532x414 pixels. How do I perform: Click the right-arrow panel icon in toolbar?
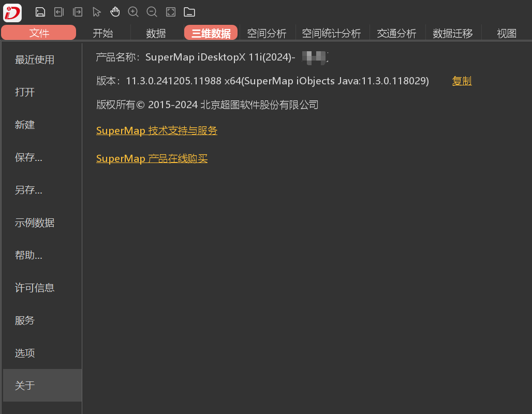click(78, 12)
